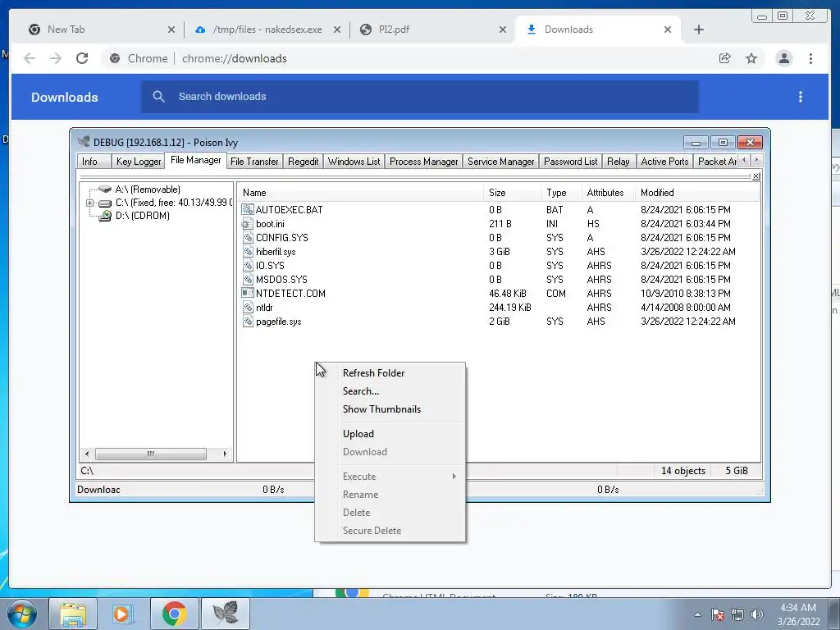
Task: Focus the Search downloads field
Action: [420, 97]
